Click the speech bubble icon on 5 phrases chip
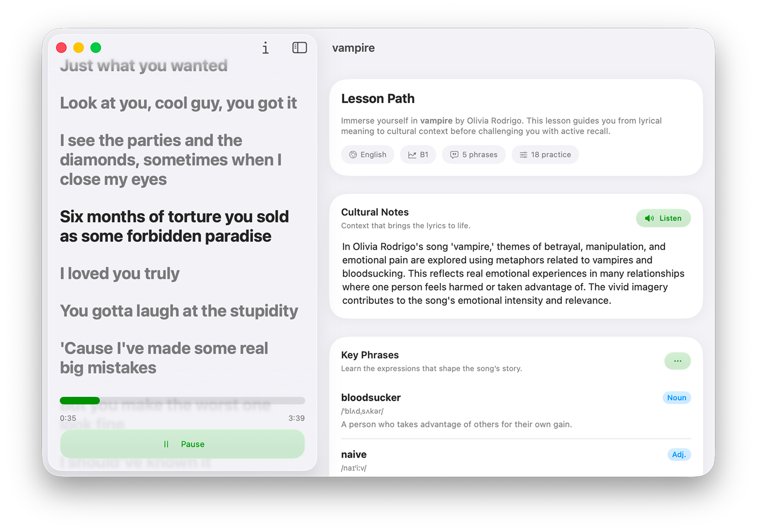757x532 pixels. point(454,154)
